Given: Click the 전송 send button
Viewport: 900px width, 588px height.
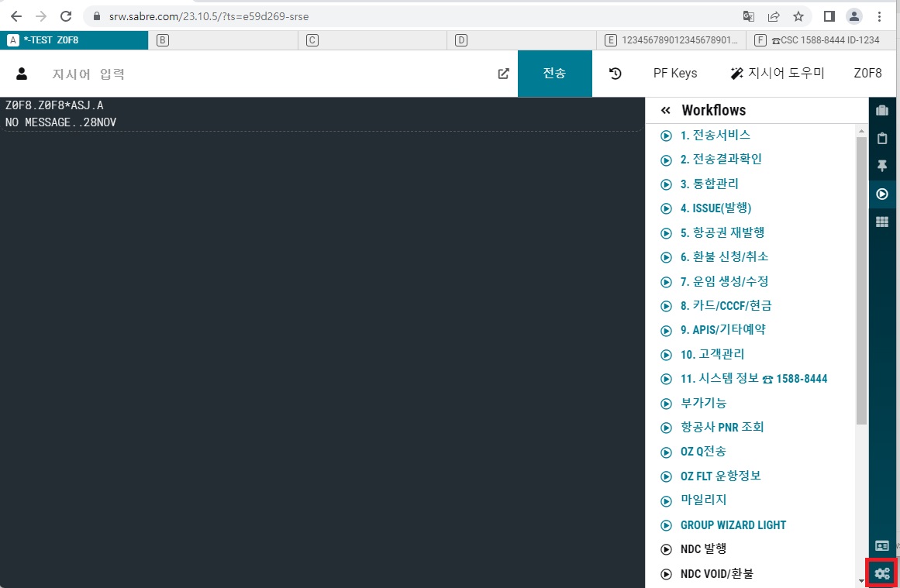Looking at the screenshot, I should 554,74.
